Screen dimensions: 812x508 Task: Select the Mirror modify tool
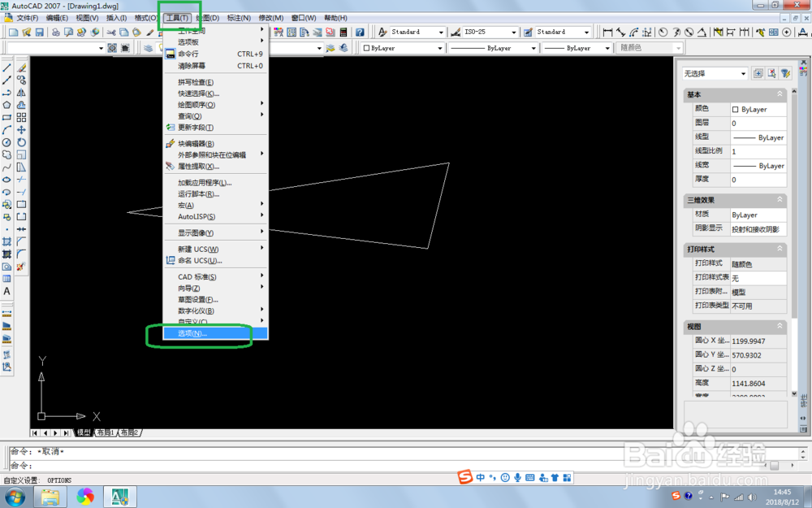(21, 93)
